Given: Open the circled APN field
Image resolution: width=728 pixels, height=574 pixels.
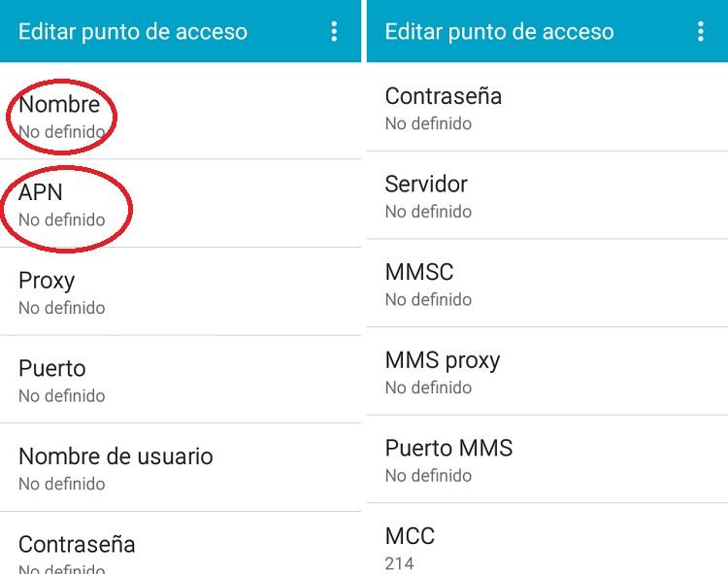Looking at the screenshot, I should [x=181, y=203].
